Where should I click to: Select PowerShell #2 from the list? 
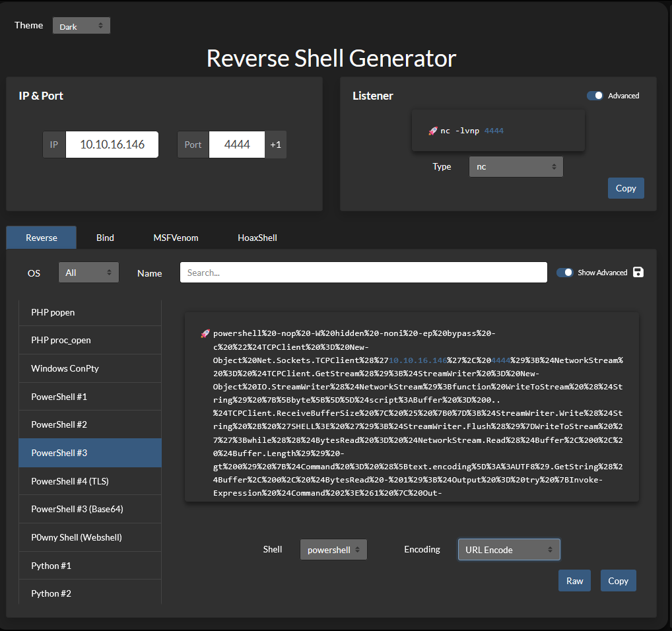[90, 424]
